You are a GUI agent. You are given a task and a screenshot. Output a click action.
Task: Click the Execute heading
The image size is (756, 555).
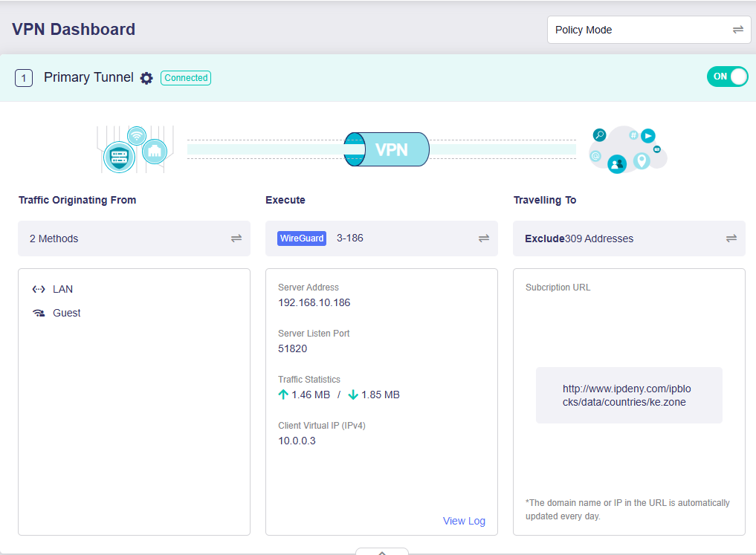[285, 200]
